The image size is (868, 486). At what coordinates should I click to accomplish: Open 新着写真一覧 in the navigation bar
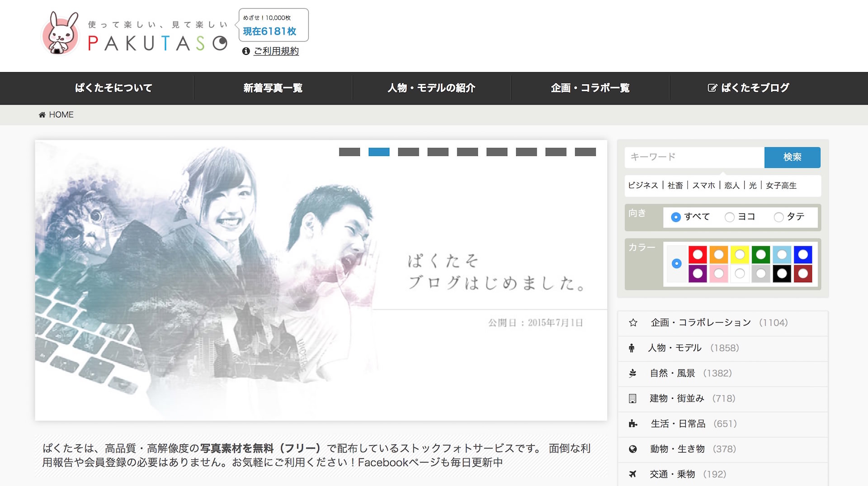[x=273, y=88]
